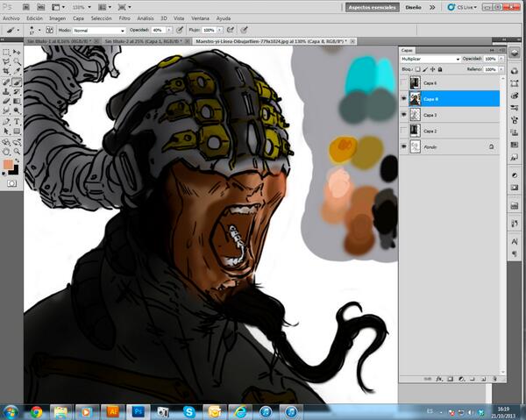Select the 3D Camera Rotate tool
This screenshot has width=526, height=420.
point(17,142)
